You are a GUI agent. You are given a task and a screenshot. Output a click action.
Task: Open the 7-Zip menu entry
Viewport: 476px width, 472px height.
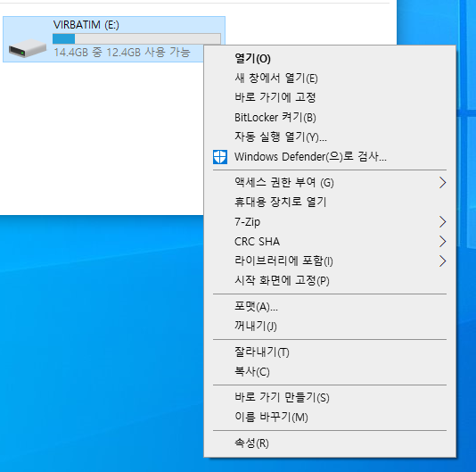click(x=330, y=222)
